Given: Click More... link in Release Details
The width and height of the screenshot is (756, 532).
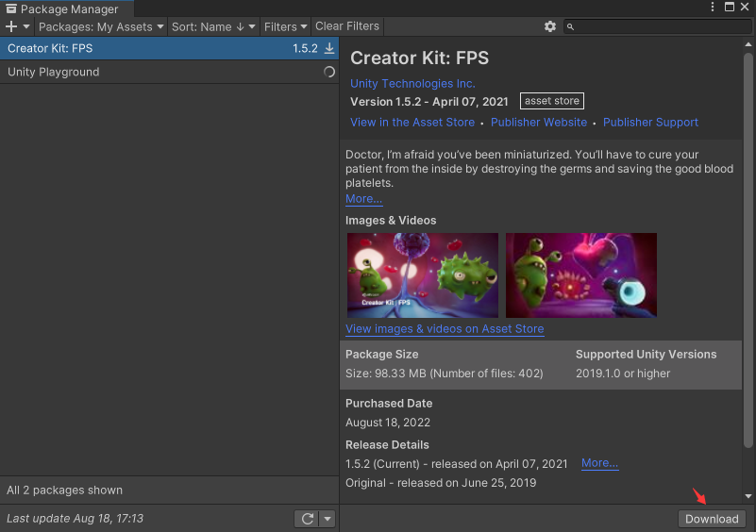Looking at the screenshot, I should pos(599,463).
